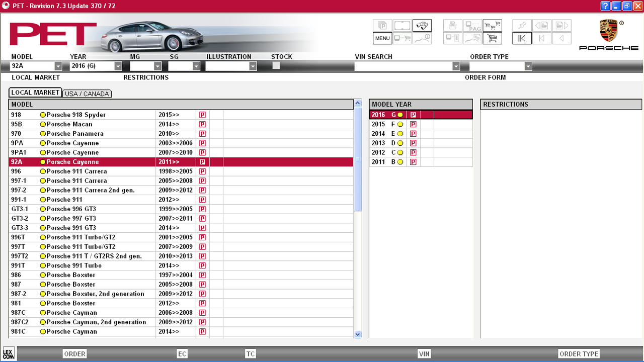This screenshot has width=644, height=362.
Task: Open the multiple shopping carts icon
Action: pyautogui.click(x=492, y=26)
